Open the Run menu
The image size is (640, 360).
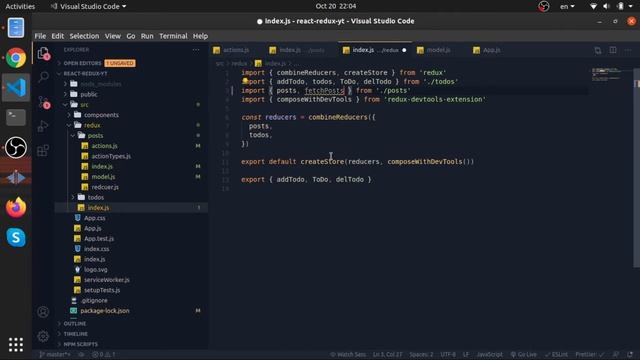[147, 36]
